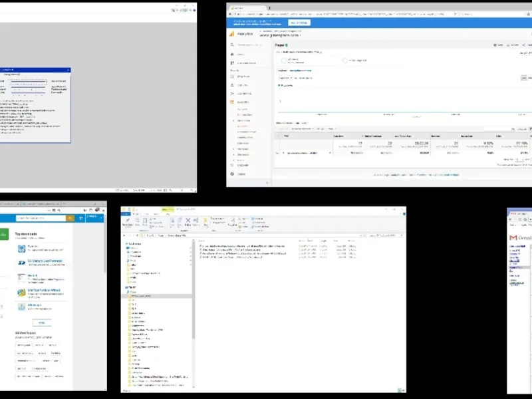The width and height of the screenshot is (532, 399).
Task: Open the Secondary dimension dropdown in Analytics
Action: tap(302, 129)
